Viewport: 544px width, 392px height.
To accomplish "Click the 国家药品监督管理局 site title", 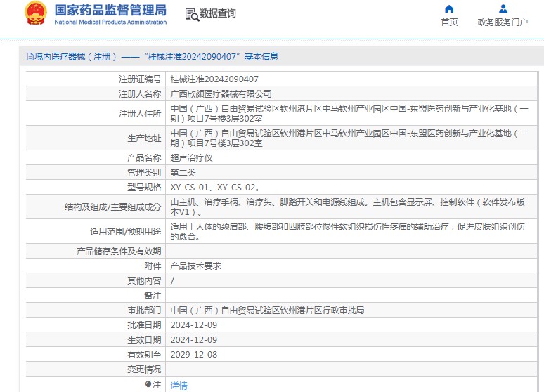I will point(110,10).
